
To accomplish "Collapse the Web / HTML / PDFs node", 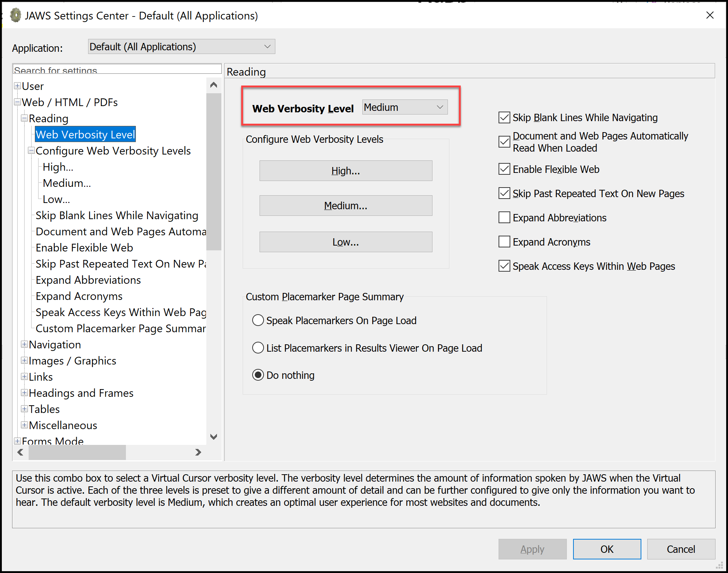I will tap(17, 102).
